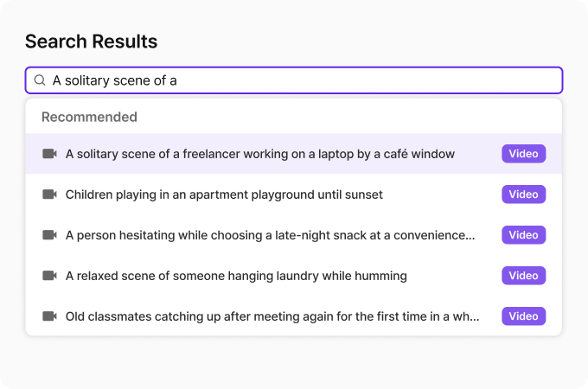Open the hanging laundry while humming suggestion
The height and width of the screenshot is (389, 588).
tap(236, 276)
